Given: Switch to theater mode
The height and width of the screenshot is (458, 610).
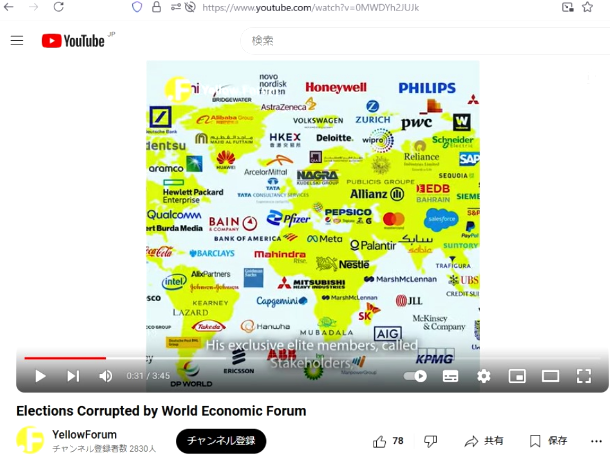Looking at the screenshot, I should coord(550,376).
